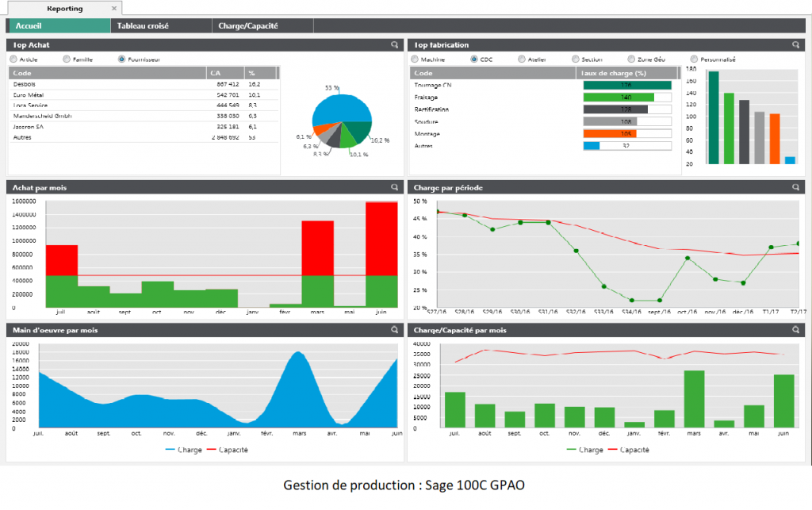
Task: Click the Charge/Capacité par mois magnifier icon
Action: pyautogui.click(x=796, y=330)
